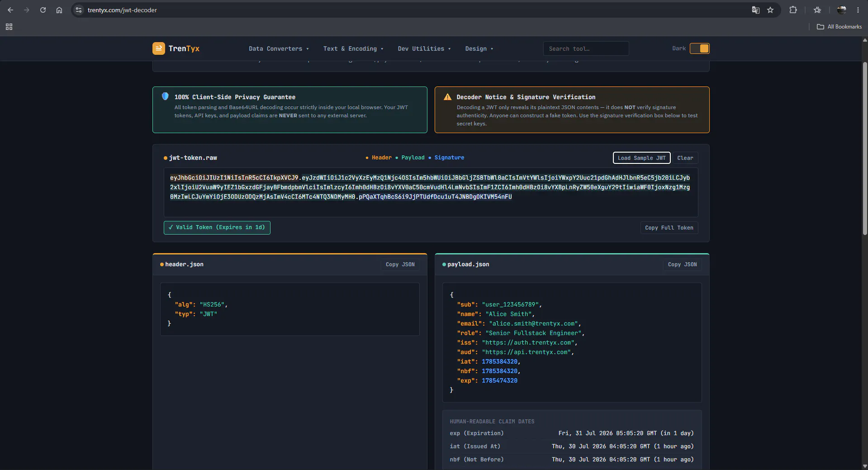
Task: Click the page vertical scrollbar thumb
Action: [865, 149]
